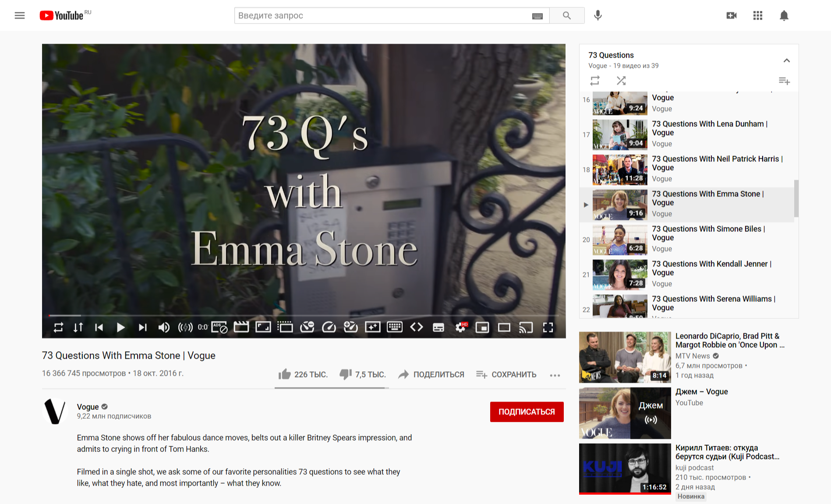
Task: Mute the player volume
Action: (x=164, y=328)
